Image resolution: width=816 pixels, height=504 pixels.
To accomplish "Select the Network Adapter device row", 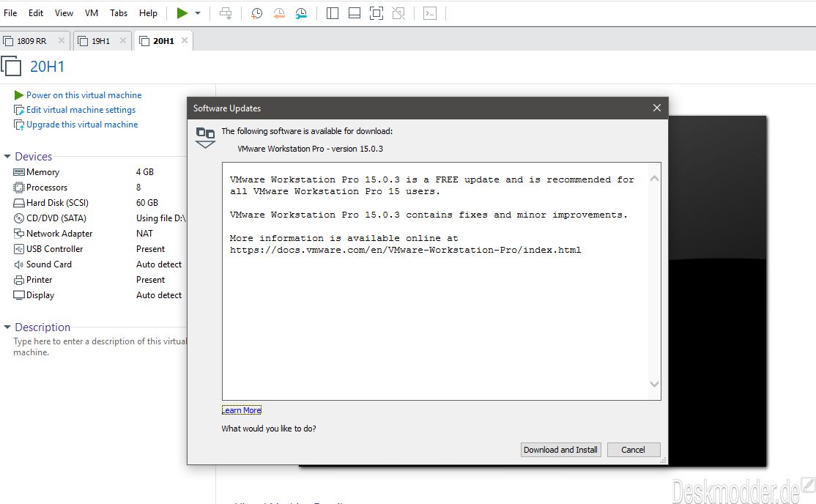I will coord(99,233).
